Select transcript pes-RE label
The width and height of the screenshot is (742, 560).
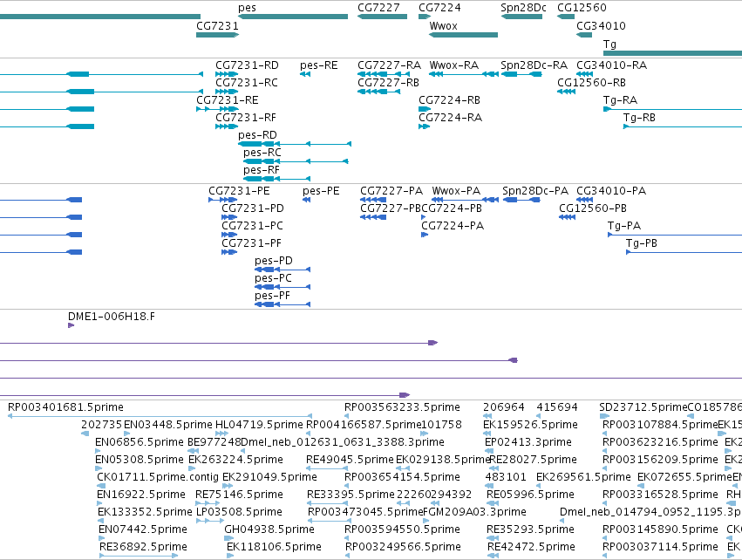click(319, 65)
